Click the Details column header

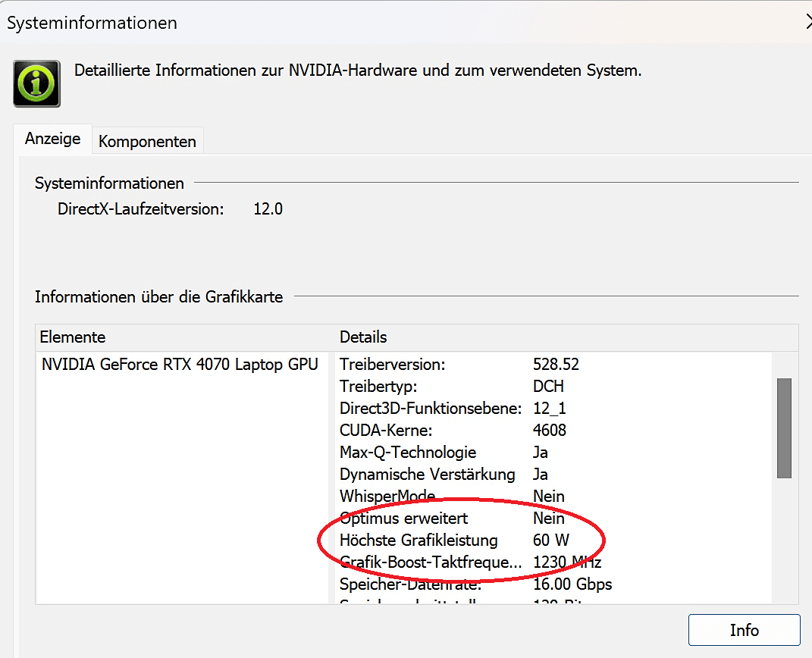[363, 337]
